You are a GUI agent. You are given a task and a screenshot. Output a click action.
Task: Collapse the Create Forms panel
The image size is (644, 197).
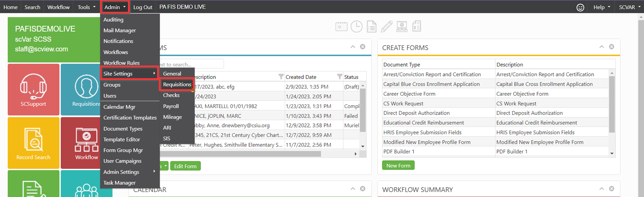tap(602, 47)
